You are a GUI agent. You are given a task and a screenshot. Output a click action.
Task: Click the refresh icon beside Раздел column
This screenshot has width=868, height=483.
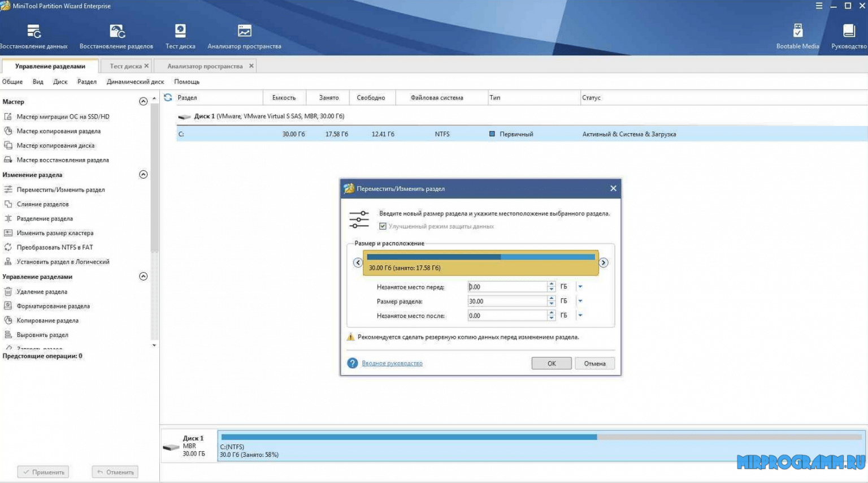[168, 97]
